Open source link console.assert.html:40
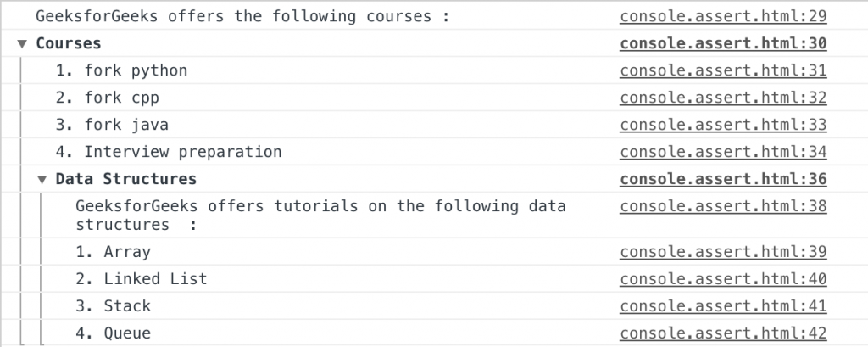 723,279
